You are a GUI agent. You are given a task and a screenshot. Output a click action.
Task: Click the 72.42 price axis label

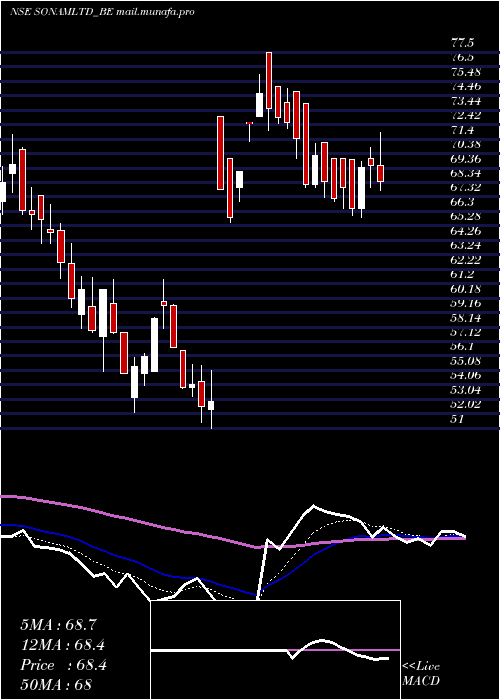466,115
